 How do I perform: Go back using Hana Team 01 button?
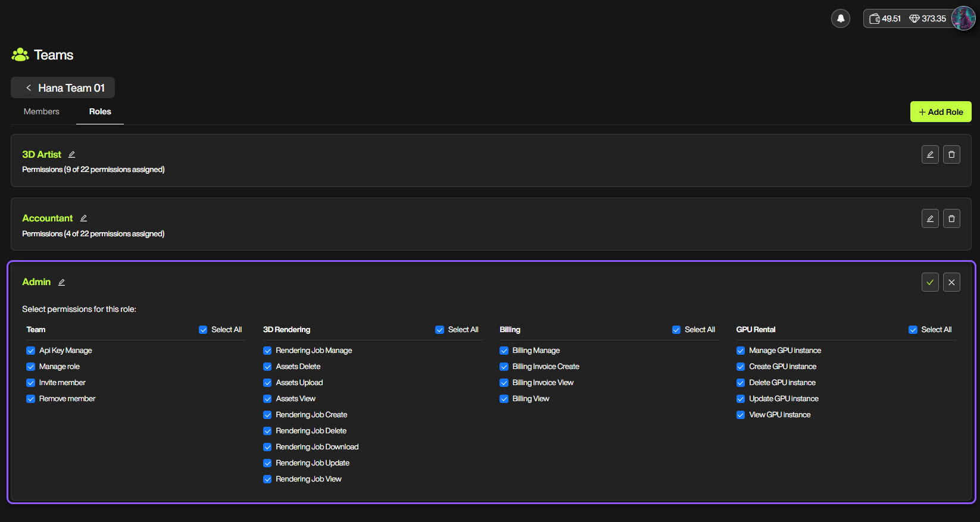point(63,88)
